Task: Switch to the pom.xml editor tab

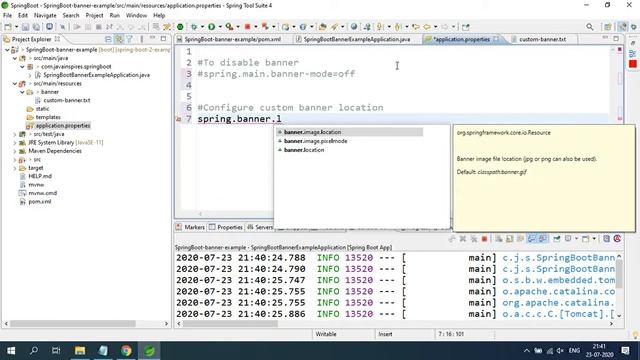Action: click(x=233, y=40)
